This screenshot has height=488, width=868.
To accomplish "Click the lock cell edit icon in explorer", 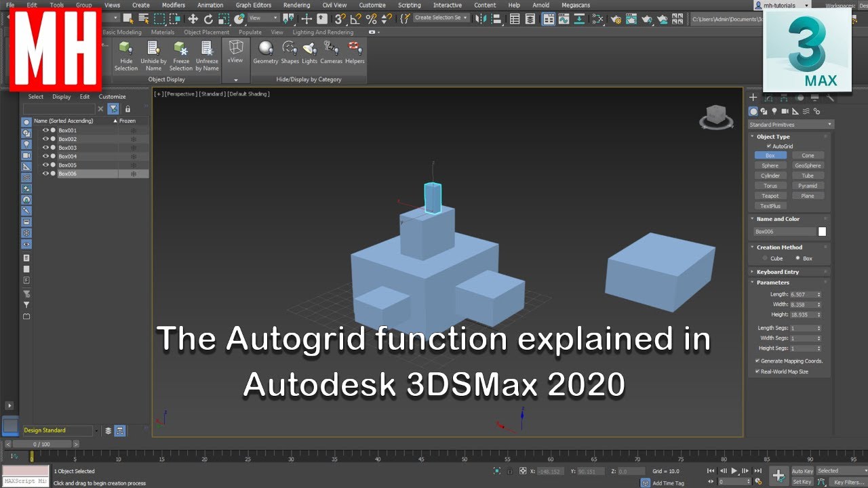I will pyautogui.click(x=127, y=108).
